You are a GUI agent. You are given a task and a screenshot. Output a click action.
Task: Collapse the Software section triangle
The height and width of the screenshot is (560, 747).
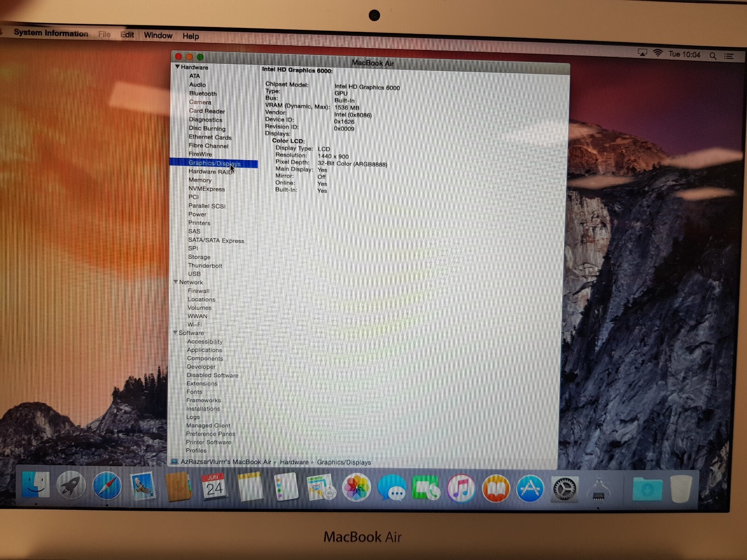point(176,332)
